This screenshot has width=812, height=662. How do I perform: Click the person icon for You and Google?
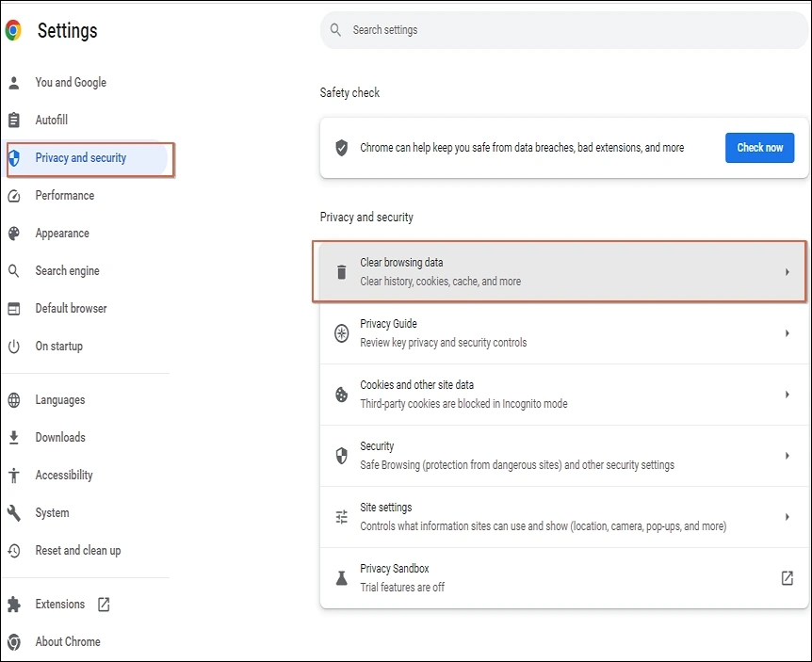coord(14,83)
